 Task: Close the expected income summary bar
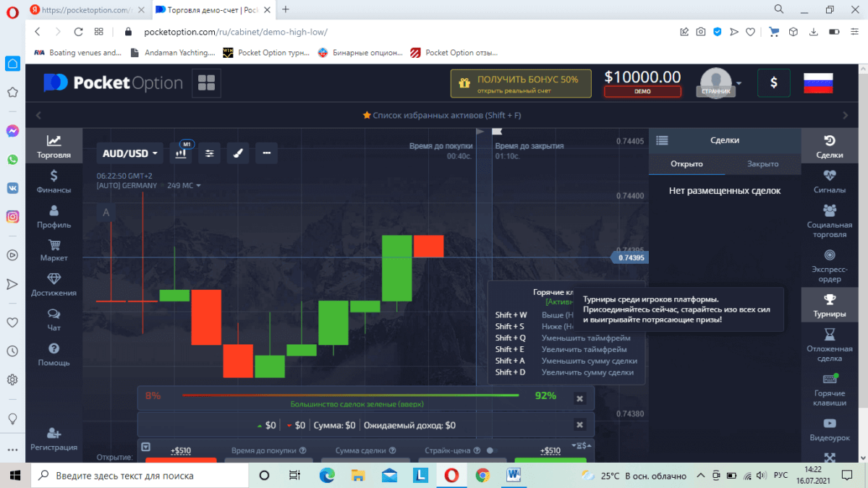pyautogui.click(x=579, y=425)
